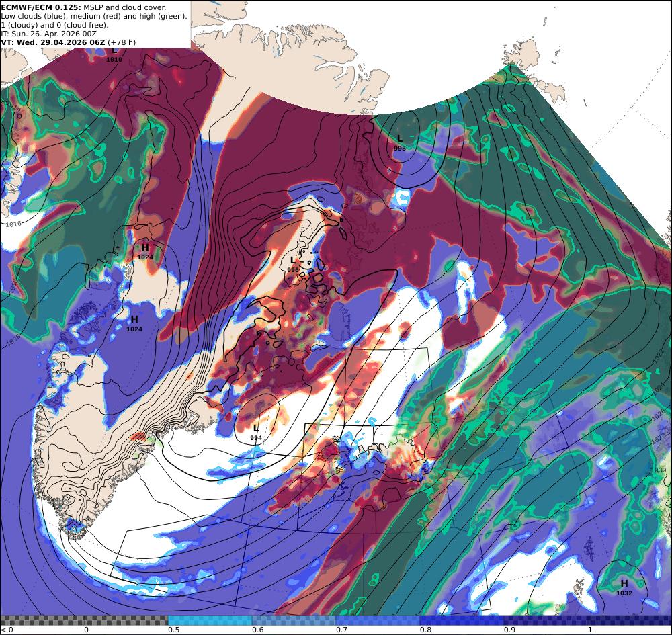Click the 'IT: Sun. 26. Apr. 2026 00Z' text
This screenshot has height=635, width=672.
pos(49,34)
